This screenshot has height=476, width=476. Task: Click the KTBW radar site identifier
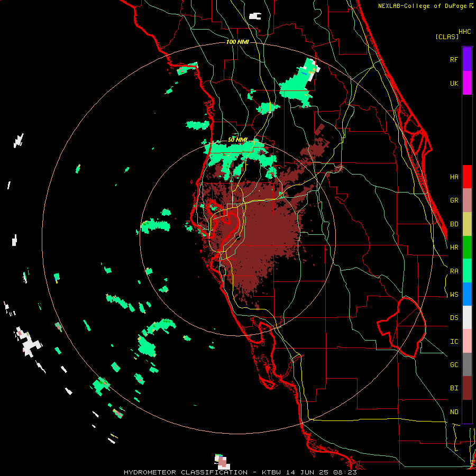click(271, 472)
